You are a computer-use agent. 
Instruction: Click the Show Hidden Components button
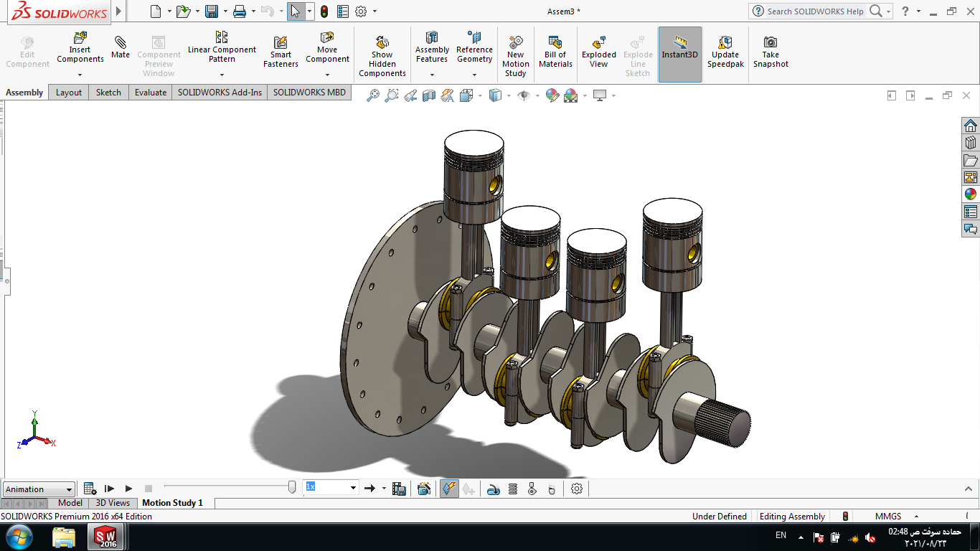382,55
